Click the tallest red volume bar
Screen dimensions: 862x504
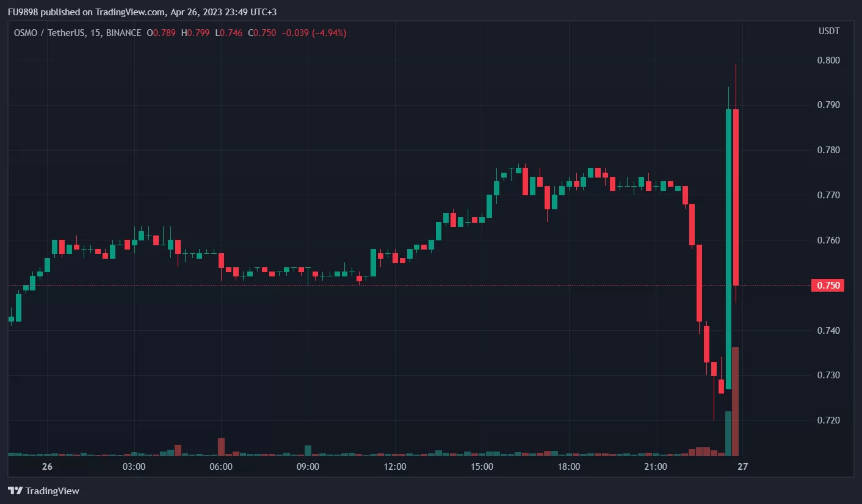coord(736,401)
